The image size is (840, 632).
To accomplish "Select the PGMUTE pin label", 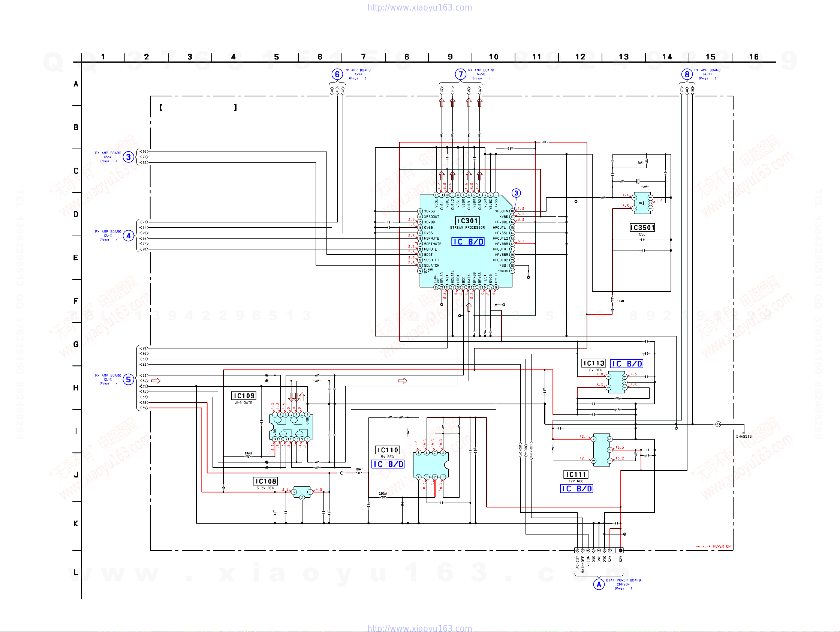I will pos(430,249).
